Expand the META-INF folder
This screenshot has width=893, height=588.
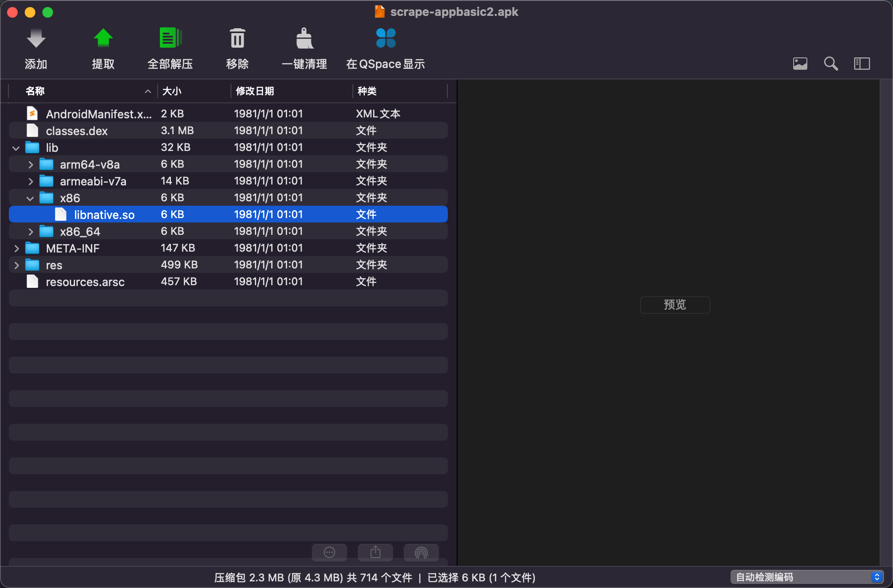pyautogui.click(x=16, y=249)
